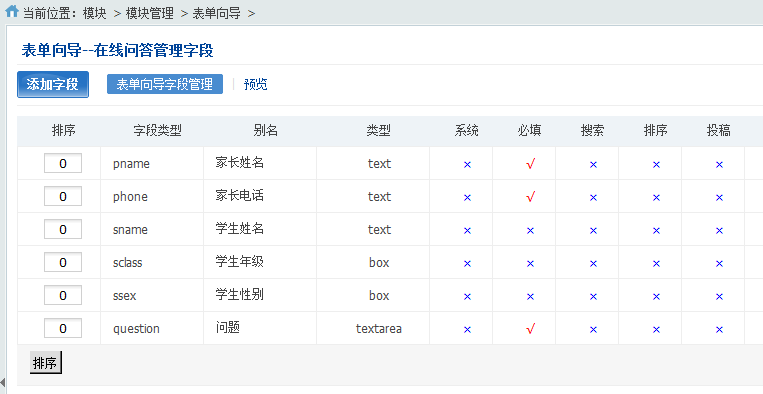Image resolution: width=763 pixels, height=394 pixels.
Task: Click 表单向导 in breadcrumb path
Action: [217, 13]
